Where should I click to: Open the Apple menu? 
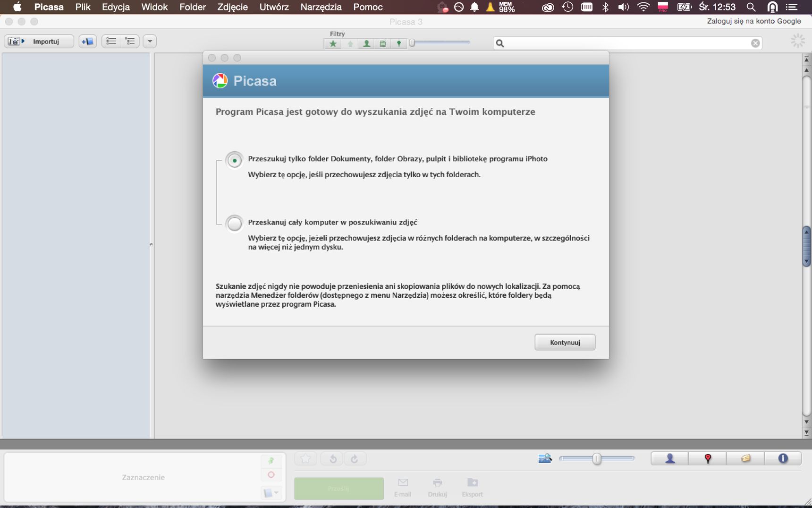17,7
